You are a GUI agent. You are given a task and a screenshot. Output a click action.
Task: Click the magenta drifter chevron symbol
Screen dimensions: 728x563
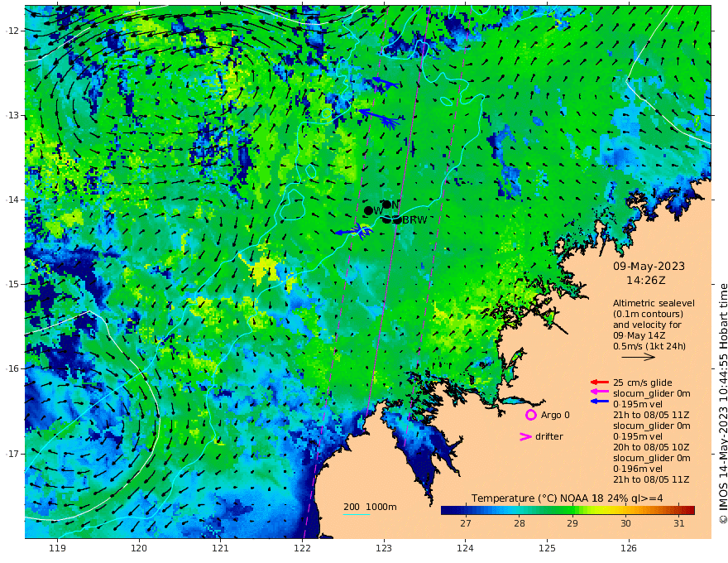pos(525,436)
